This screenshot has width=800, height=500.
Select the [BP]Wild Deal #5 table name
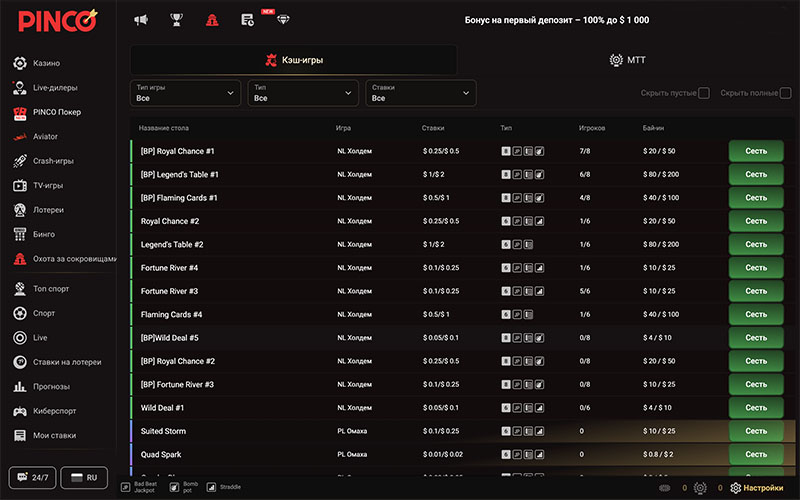click(x=169, y=338)
